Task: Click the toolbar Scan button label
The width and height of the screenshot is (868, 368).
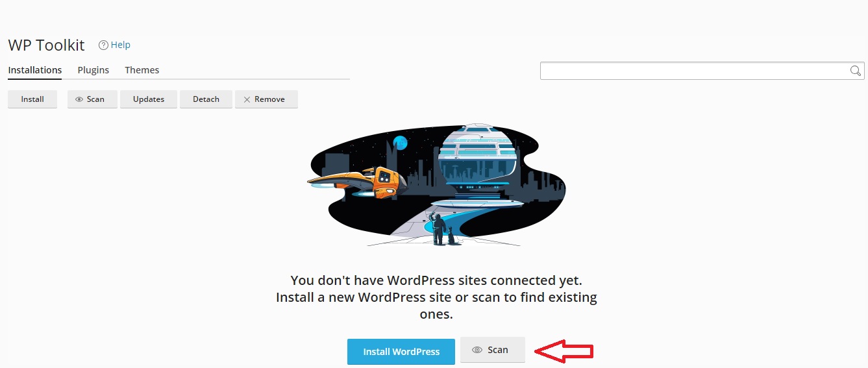Action: (95, 99)
